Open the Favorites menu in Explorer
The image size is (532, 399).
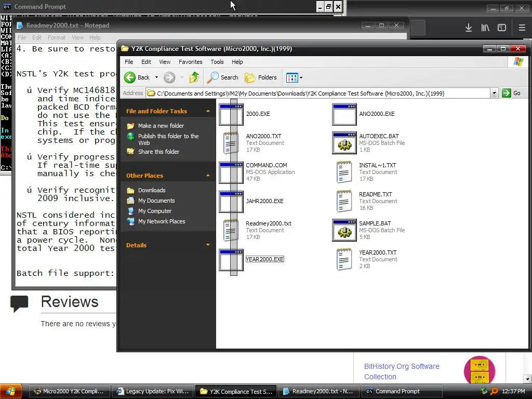[x=191, y=62]
